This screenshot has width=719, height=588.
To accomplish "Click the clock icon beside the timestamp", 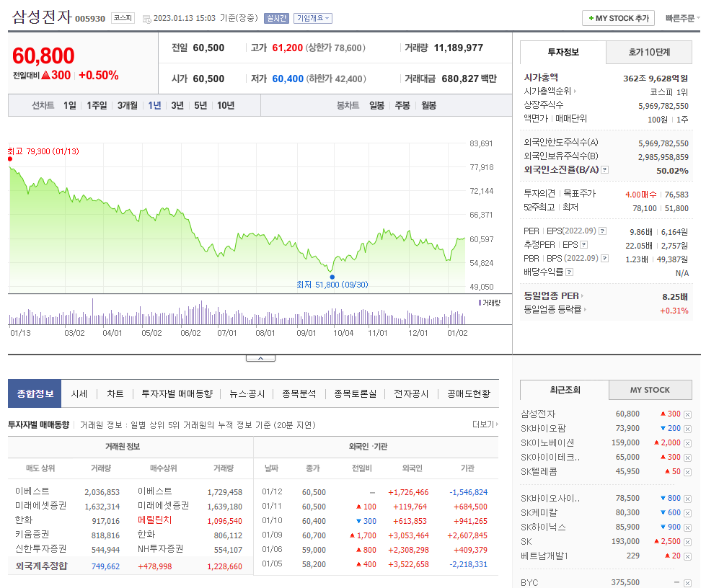I will (146, 19).
